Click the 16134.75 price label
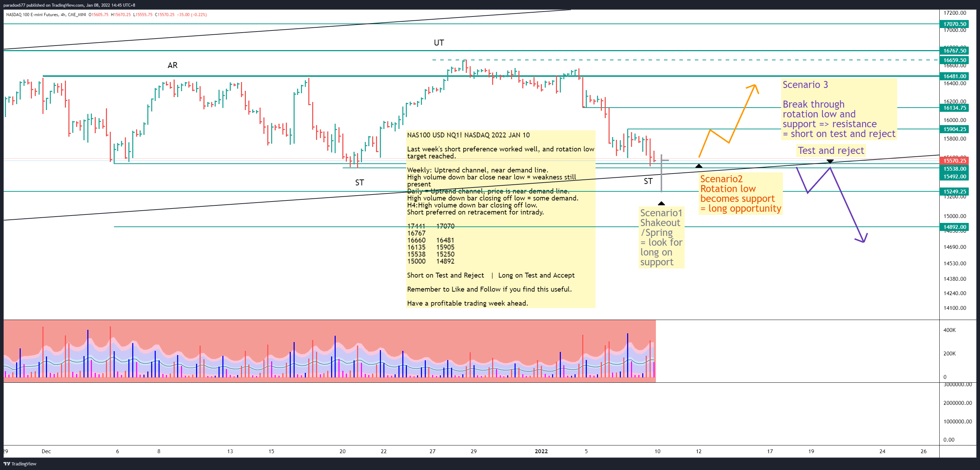This screenshot has height=470, width=980. [x=955, y=108]
